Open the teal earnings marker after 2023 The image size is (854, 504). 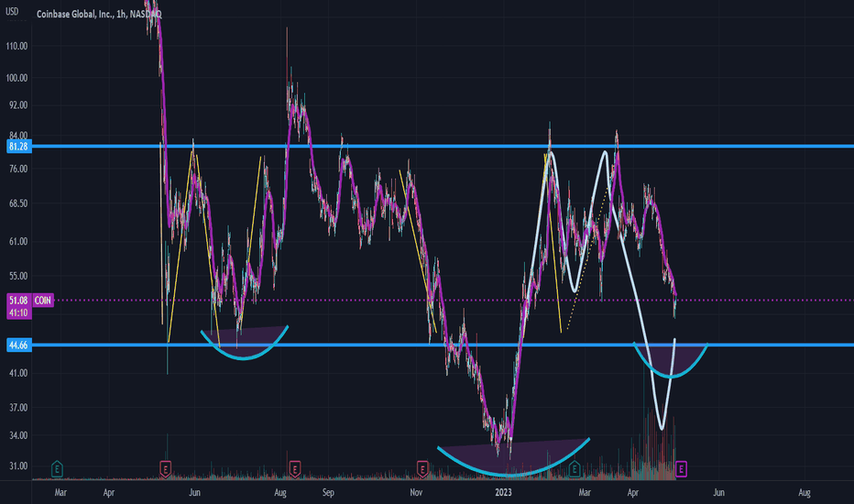click(x=575, y=468)
